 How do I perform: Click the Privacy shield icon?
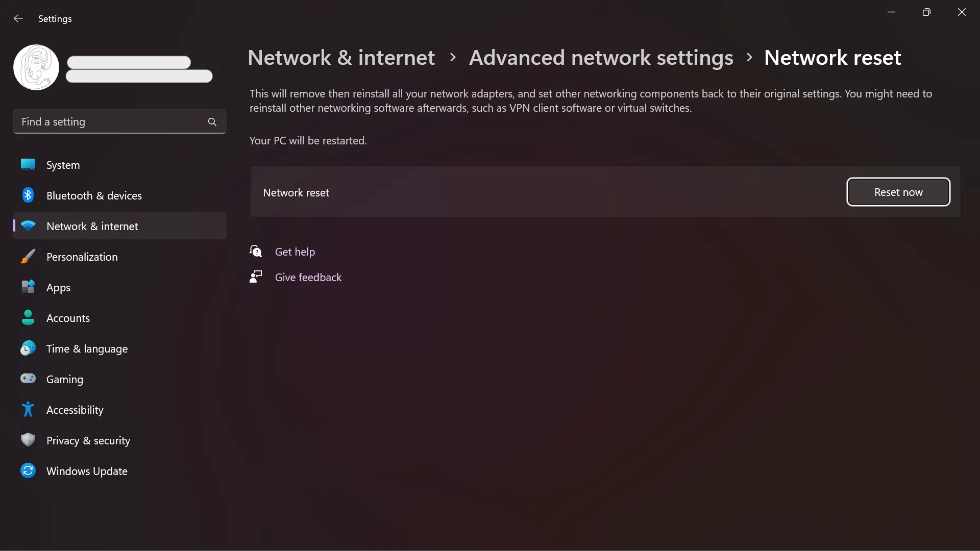coord(28,440)
